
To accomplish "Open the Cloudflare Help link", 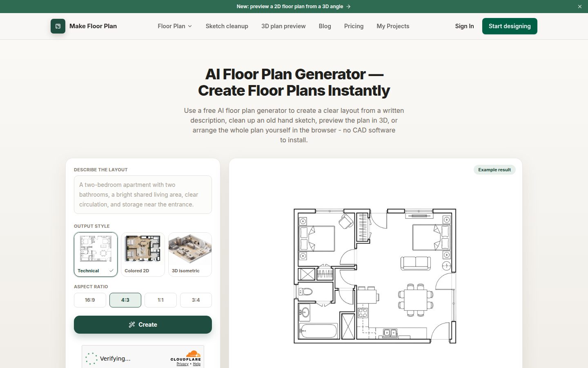I will click(x=197, y=364).
